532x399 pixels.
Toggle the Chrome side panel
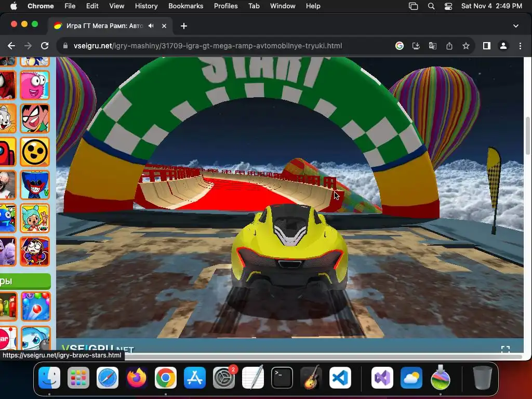click(x=486, y=46)
